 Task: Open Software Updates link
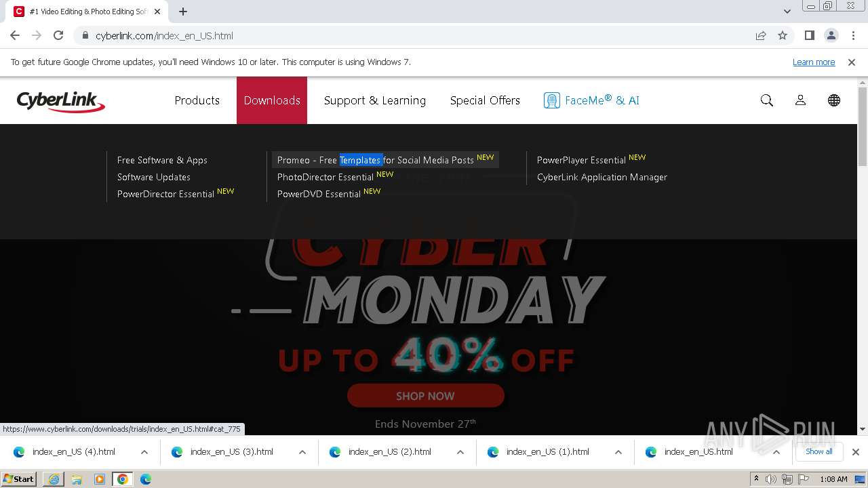click(x=154, y=177)
